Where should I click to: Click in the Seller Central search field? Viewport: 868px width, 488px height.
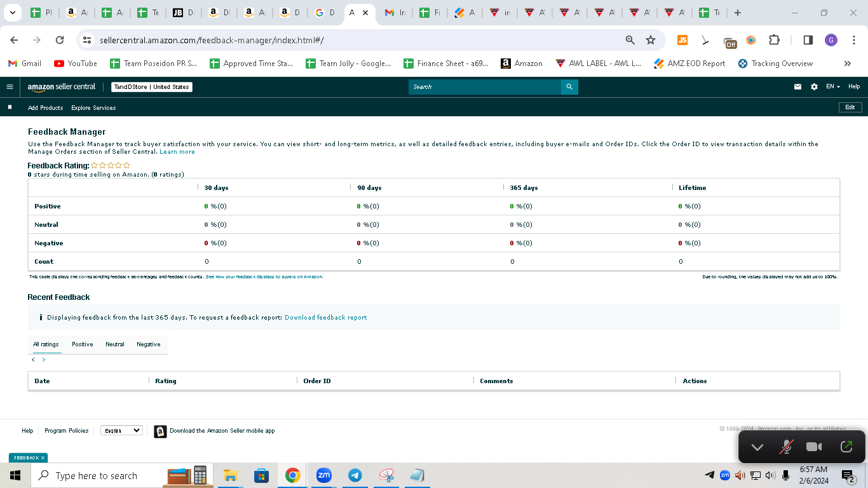click(485, 87)
